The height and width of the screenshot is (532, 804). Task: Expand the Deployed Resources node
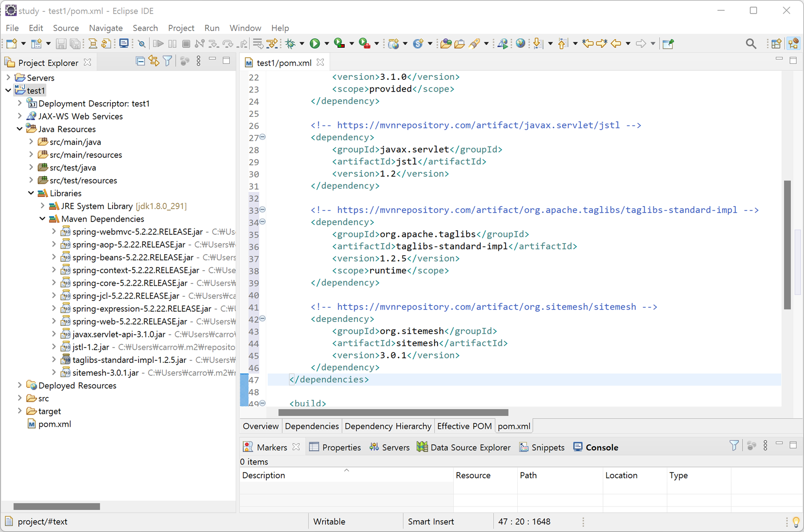click(20, 385)
